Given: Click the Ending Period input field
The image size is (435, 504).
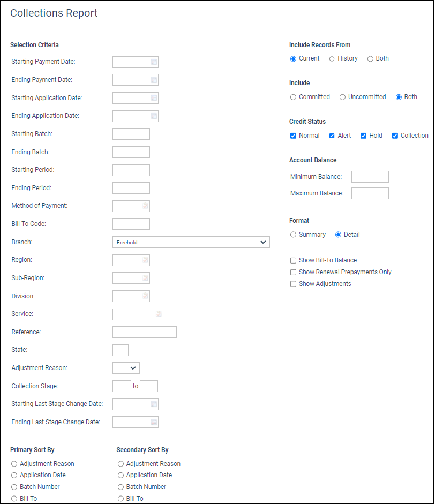Looking at the screenshot, I should pos(131,188).
